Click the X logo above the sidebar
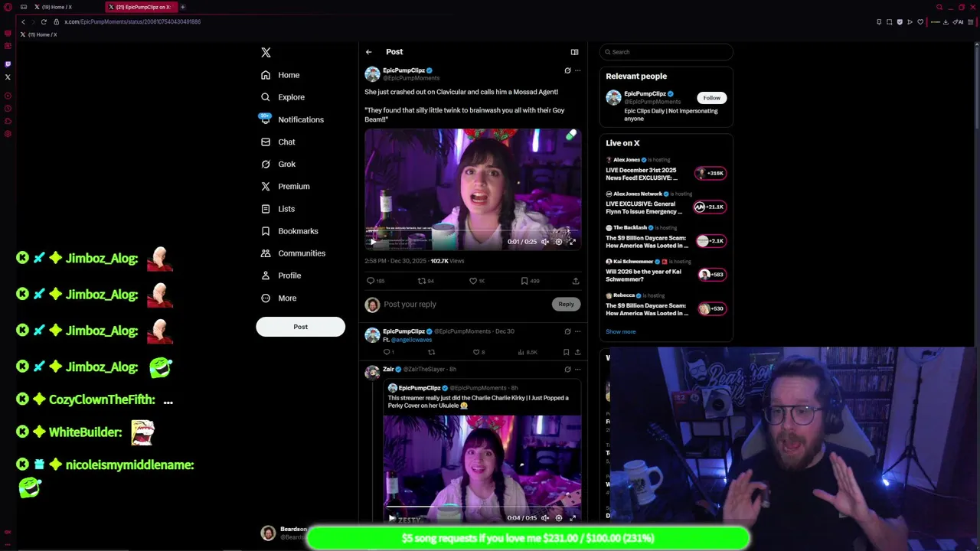Image resolution: width=980 pixels, height=551 pixels. tap(266, 52)
